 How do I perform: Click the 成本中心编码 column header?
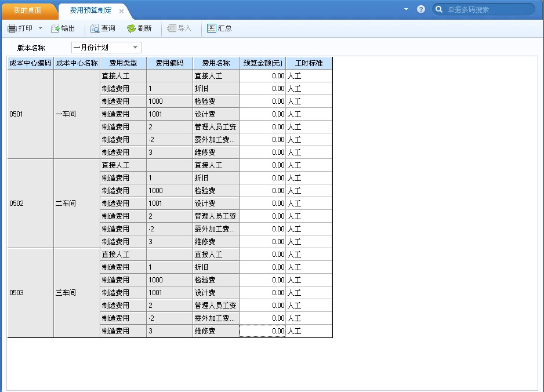[31, 63]
